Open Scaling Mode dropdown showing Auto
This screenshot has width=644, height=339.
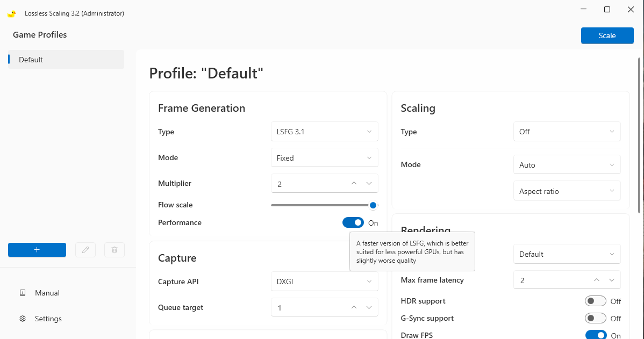coord(567,164)
